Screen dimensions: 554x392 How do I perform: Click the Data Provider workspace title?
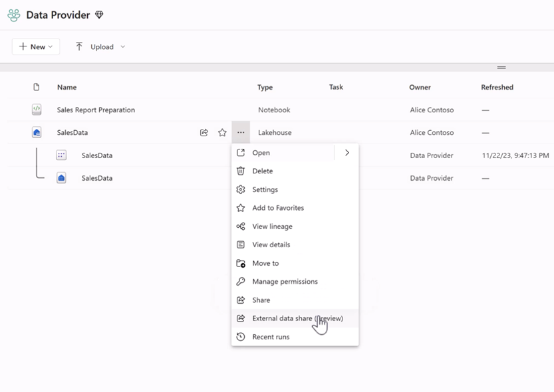tap(58, 15)
